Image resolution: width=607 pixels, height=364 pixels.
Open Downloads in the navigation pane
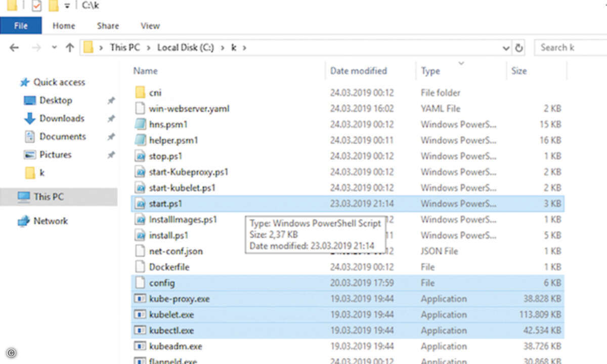tap(62, 118)
